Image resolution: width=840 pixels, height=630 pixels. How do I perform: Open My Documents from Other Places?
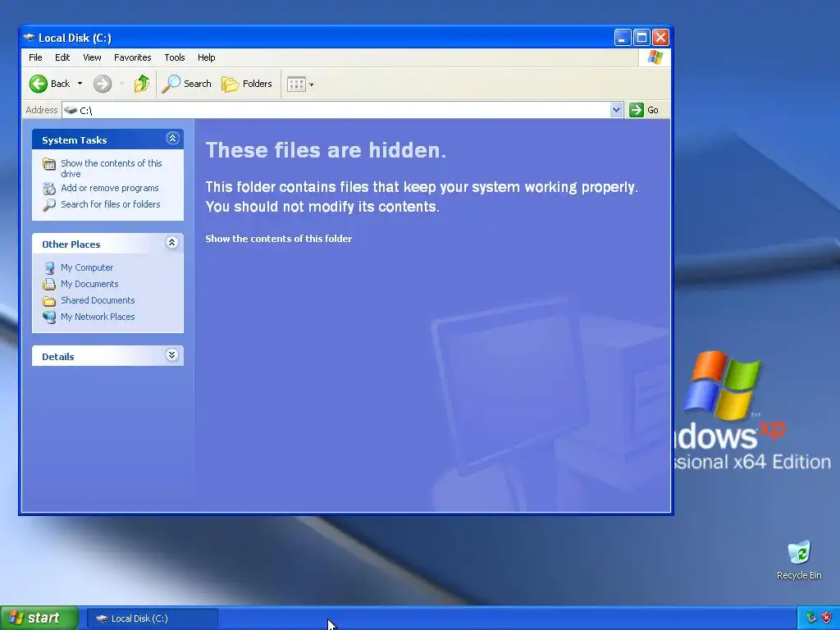point(89,284)
